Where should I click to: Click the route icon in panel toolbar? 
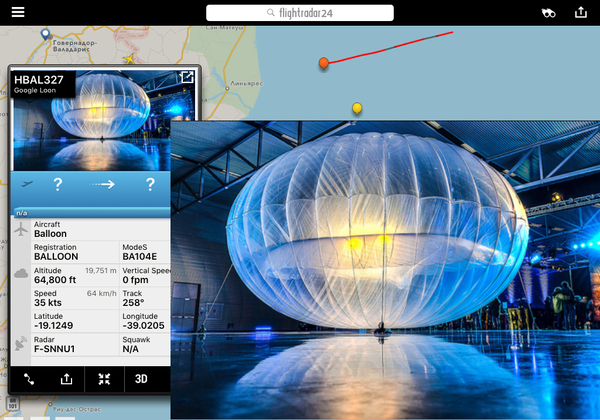tap(29, 379)
